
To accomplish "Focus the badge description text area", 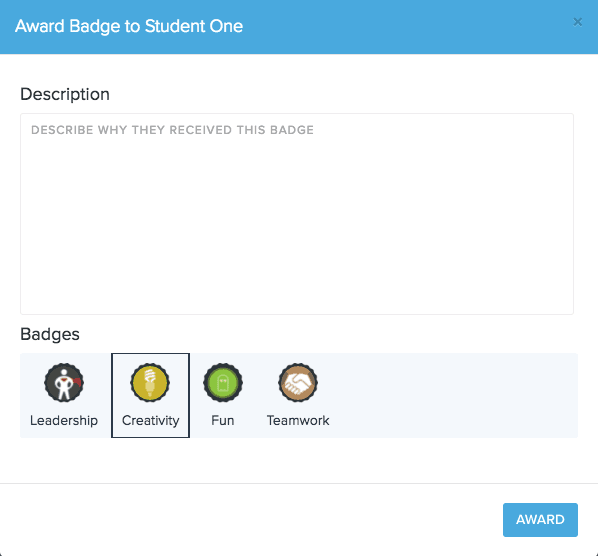I will (297, 214).
